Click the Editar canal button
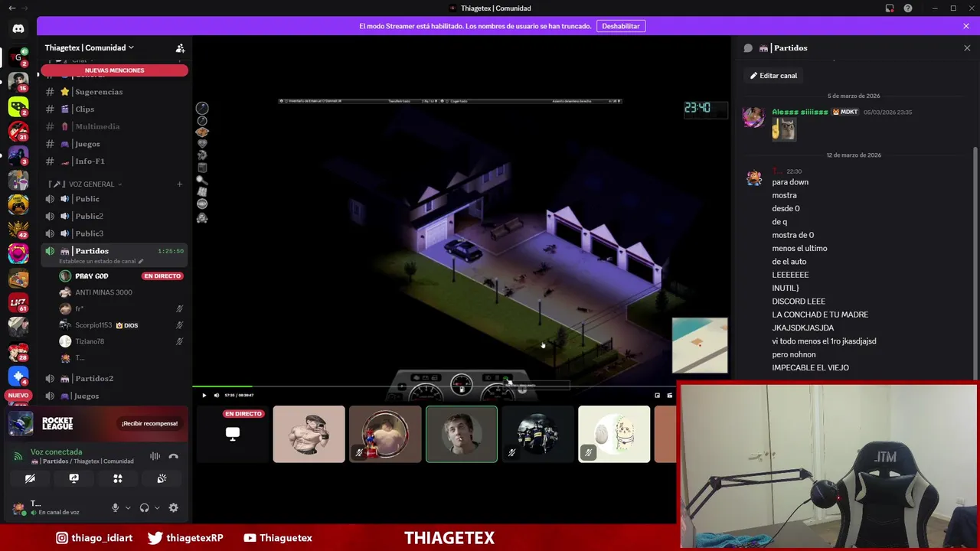The height and width of the screenshot is (551, 980). [774, 76]
